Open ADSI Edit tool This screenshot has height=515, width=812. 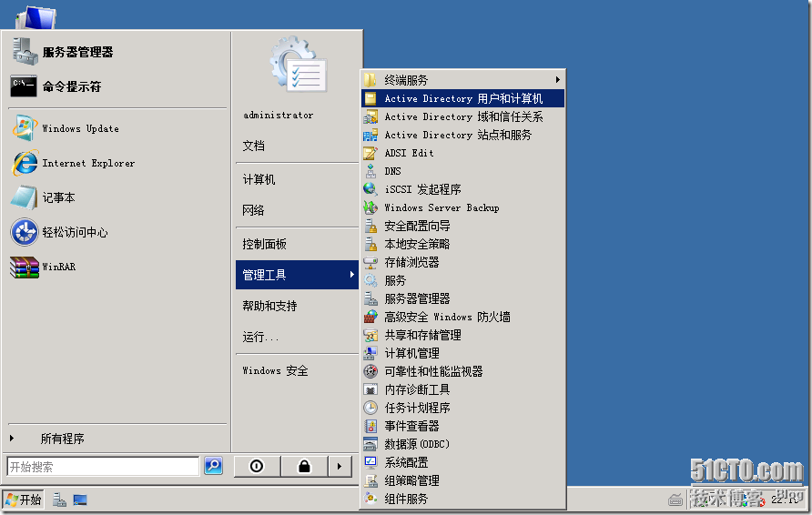coord(463,153)
